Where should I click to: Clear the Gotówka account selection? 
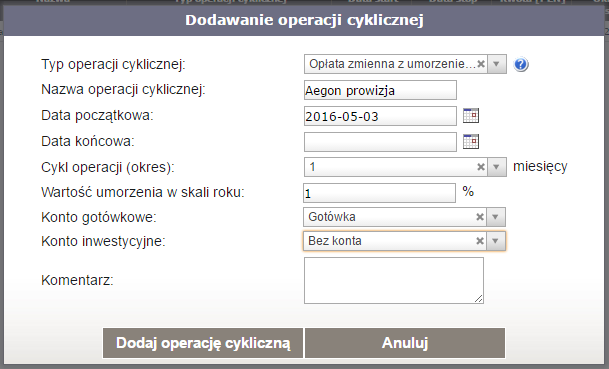click(480, 217)
